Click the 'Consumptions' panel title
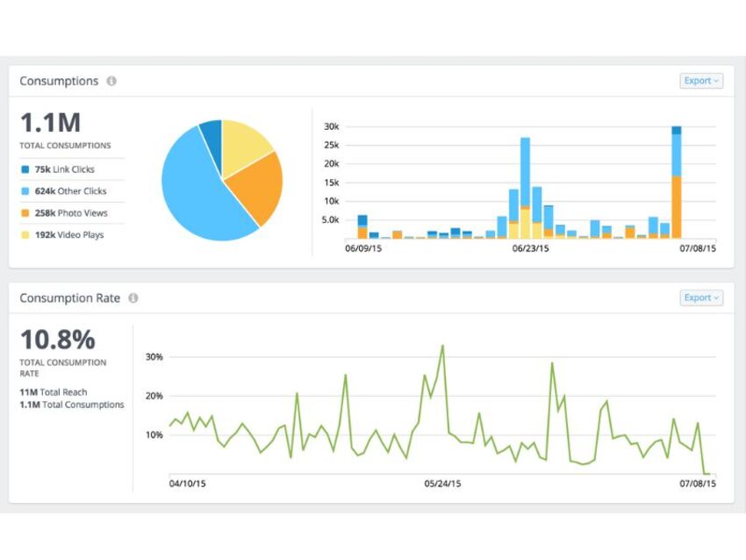Screen dimensions: 746x560 click(59, 81)
